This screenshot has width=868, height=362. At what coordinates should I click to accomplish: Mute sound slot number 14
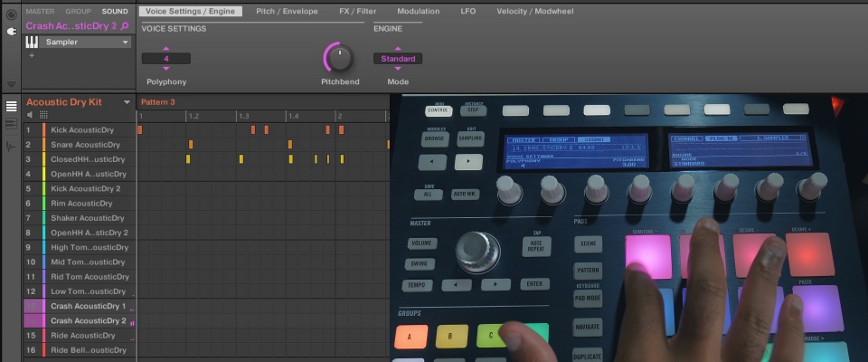point(31,320)
